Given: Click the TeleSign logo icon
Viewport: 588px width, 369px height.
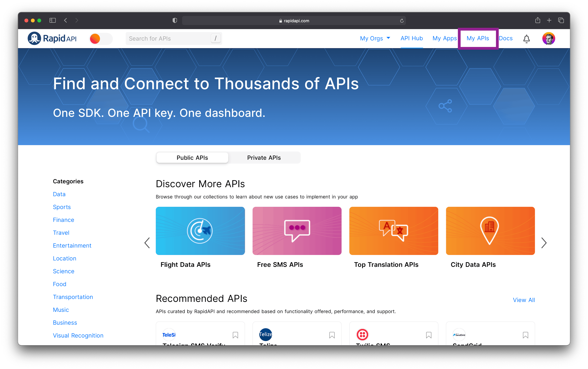Looking at the screenshot, I should click(x=169, y=335).
